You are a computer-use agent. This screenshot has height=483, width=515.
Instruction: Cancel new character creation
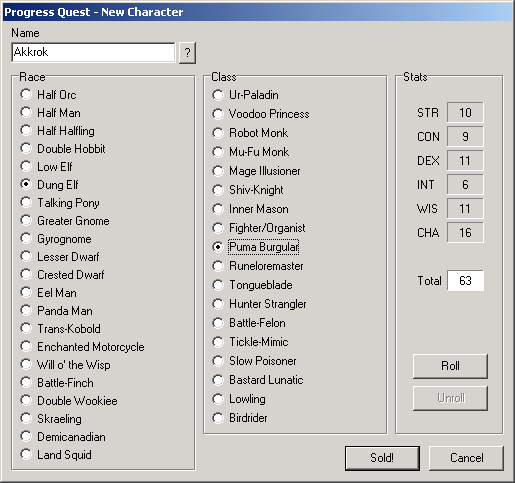coord(466,458)
